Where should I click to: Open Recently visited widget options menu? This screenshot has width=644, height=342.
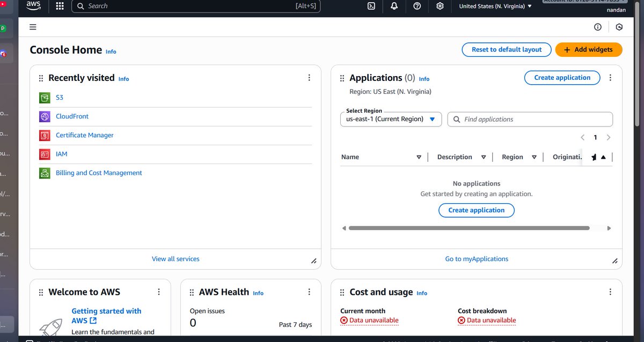tap(309, 78)
